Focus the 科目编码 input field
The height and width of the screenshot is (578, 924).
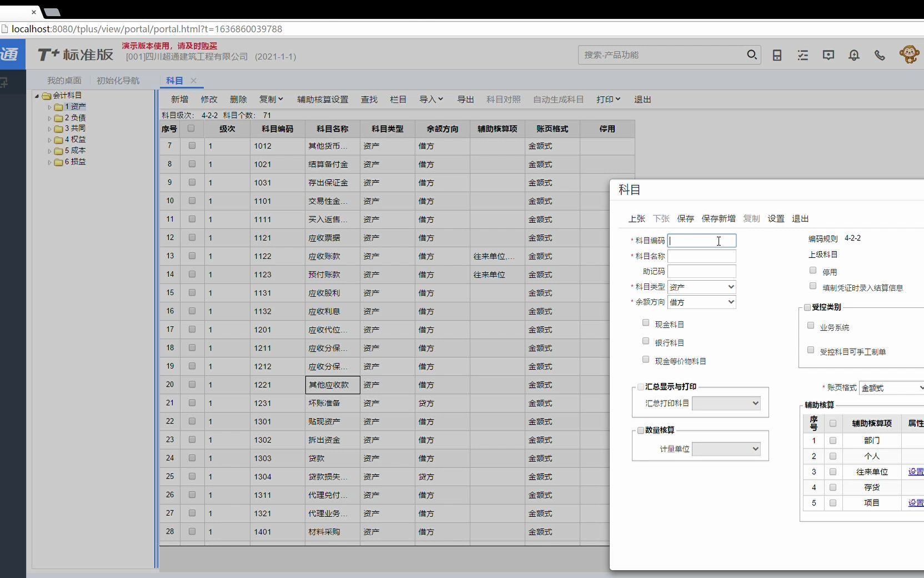point(702,241)
